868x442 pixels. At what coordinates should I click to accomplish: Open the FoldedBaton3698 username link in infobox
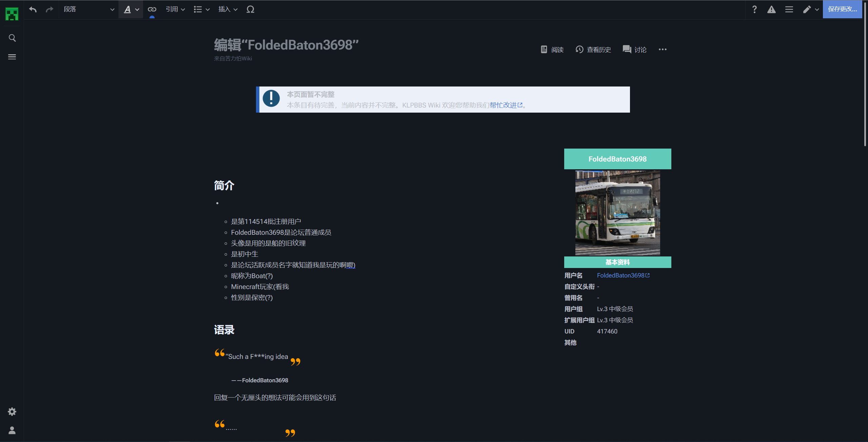[x=623, y=275]
